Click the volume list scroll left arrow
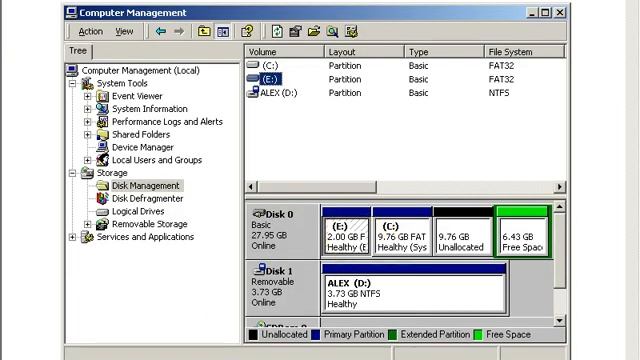The height and width of the screenshot is (360, 640). 251,187
